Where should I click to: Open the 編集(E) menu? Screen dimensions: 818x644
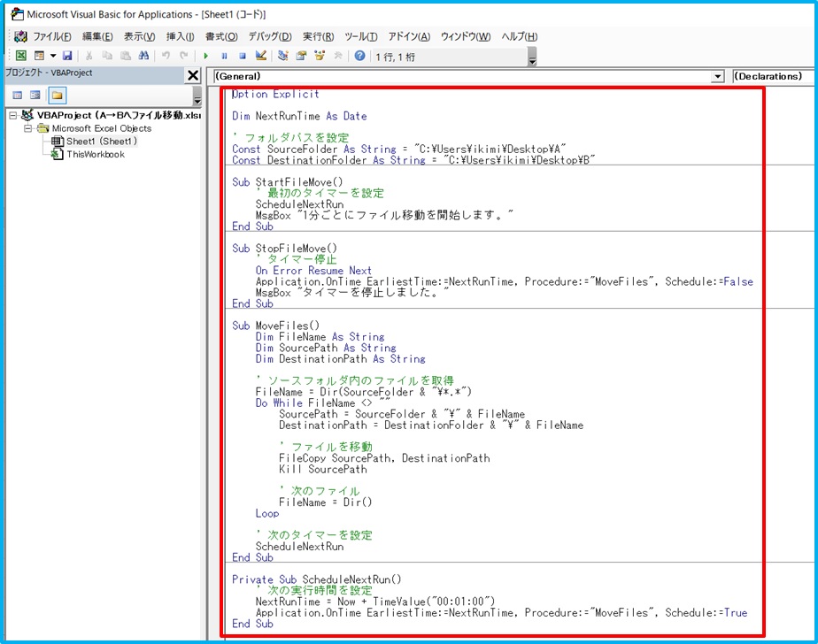point(97,36)
